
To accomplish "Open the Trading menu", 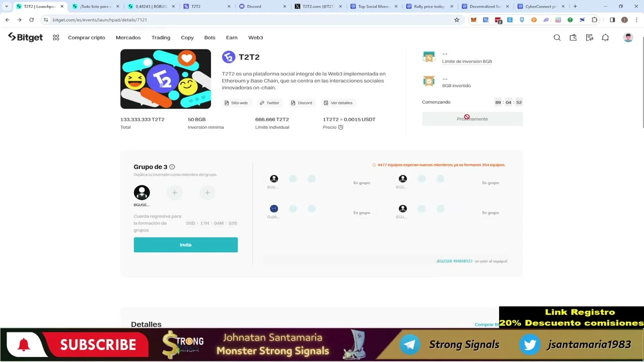I will (x=161, y=38).
